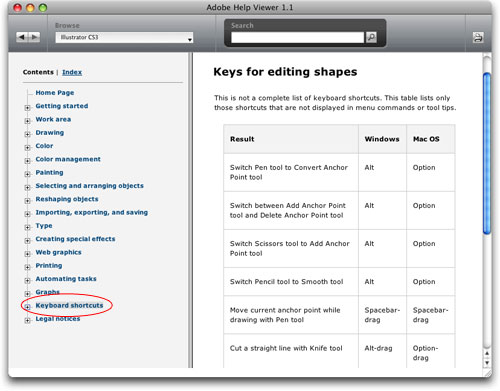500x391 pixels.
Task: Open the Type topic
Action: pos(44,226)
